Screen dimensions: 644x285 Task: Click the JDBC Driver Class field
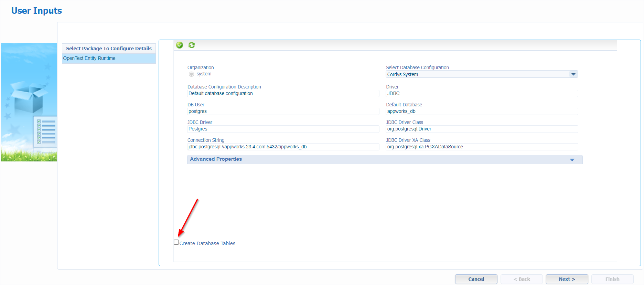point(482,129)
